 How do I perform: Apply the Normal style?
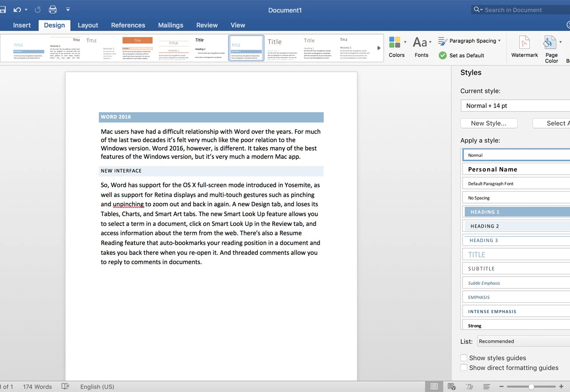516,155
